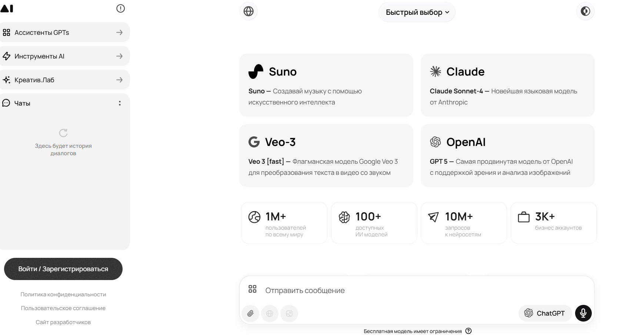
Task: Toggle image generation icon in message box
Action: pyautogui.click(x=289, y=314)
